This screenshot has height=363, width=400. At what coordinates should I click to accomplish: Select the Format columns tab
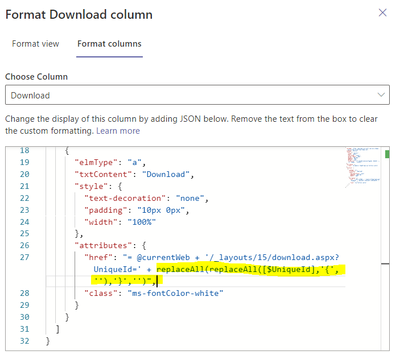[109, 44]
